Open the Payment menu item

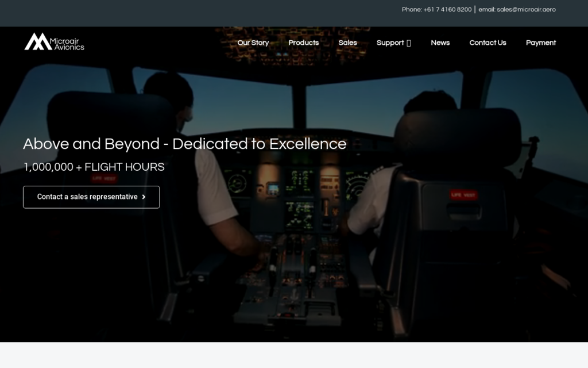pyautogui.click(x=540, y=43)
